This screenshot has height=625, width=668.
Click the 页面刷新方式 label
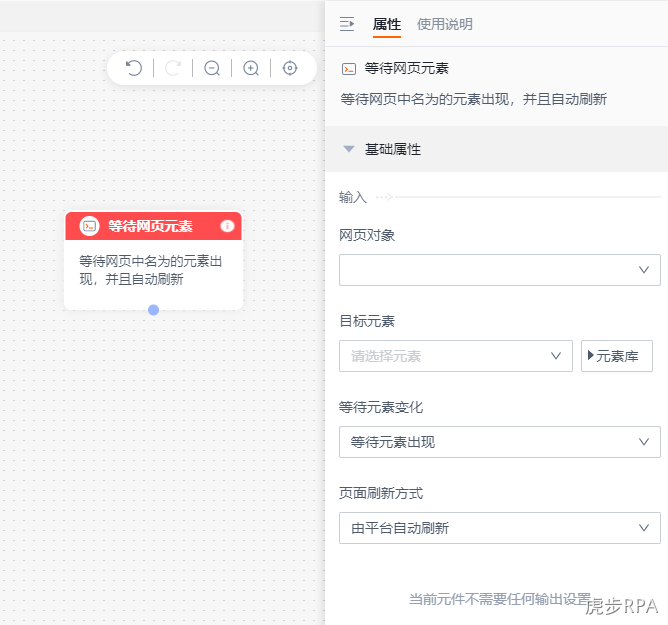381,493
